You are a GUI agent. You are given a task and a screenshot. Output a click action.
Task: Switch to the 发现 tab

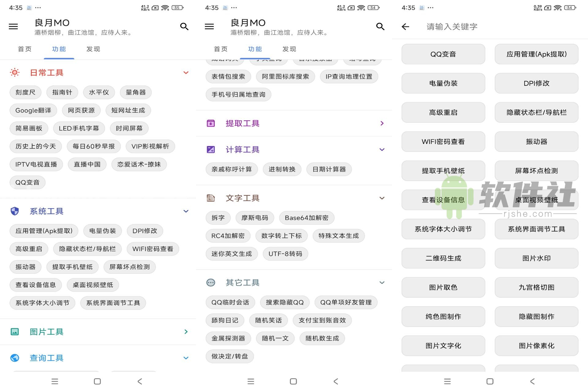point(93,49)
